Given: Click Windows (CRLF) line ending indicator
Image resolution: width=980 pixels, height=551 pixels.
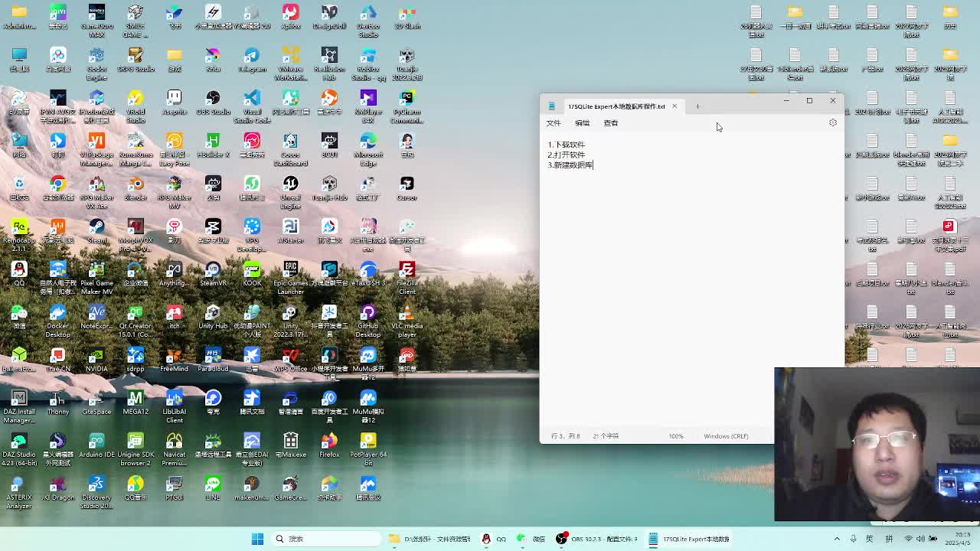Looking at the screenshot, I should (x=726, y=436).
